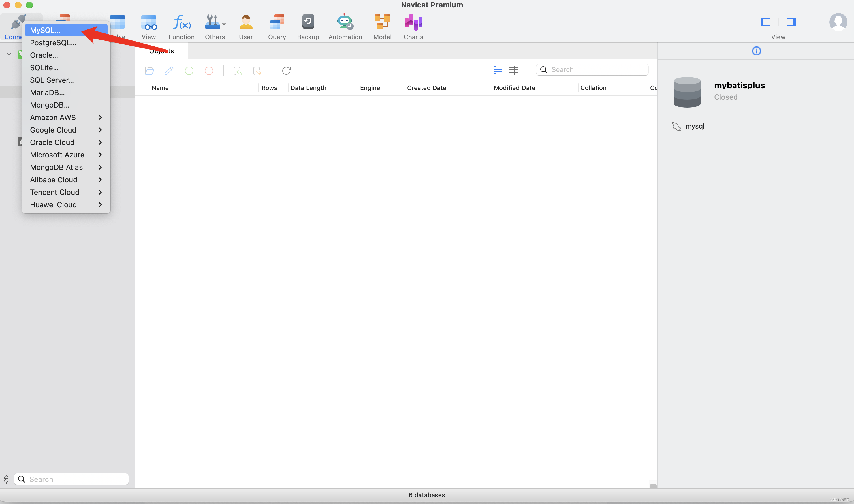Select MySQL... from the connection menu
This screenshot has height=504, width=854.
tap(45, 30)
